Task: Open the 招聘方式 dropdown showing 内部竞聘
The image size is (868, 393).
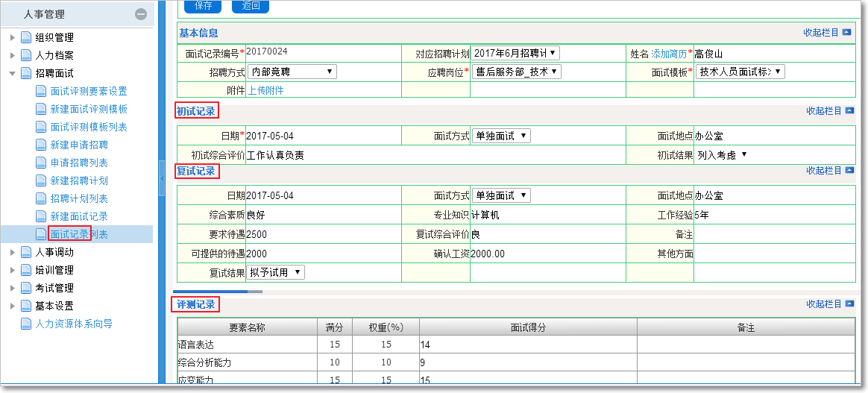Action: [x=291, y=72]
